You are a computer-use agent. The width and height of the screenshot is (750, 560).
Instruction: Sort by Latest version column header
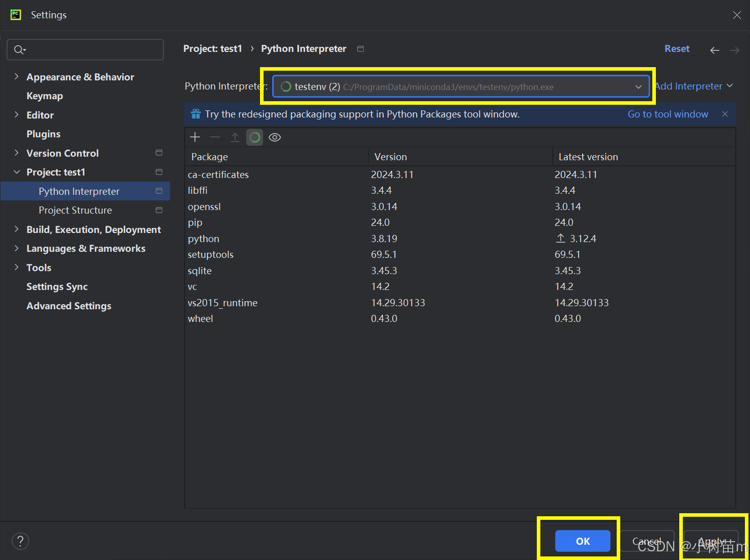click(x=644, y=157)
